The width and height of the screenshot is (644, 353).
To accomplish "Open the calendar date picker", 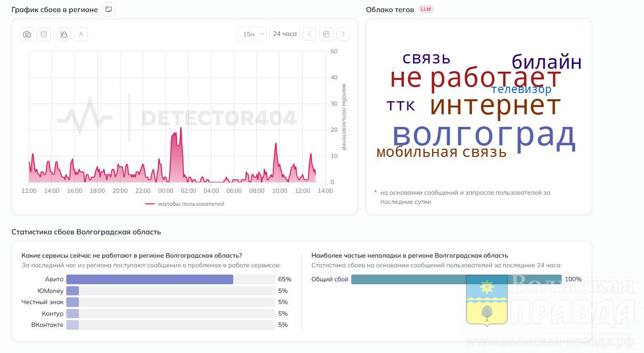I will (x=327, y=34).
